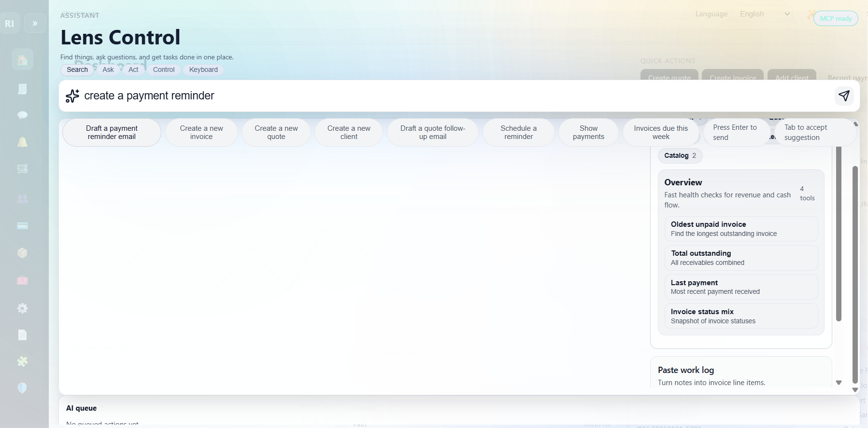Open the receipt document sidebar icon
The image size is (868, 428).
coord(22,89)
